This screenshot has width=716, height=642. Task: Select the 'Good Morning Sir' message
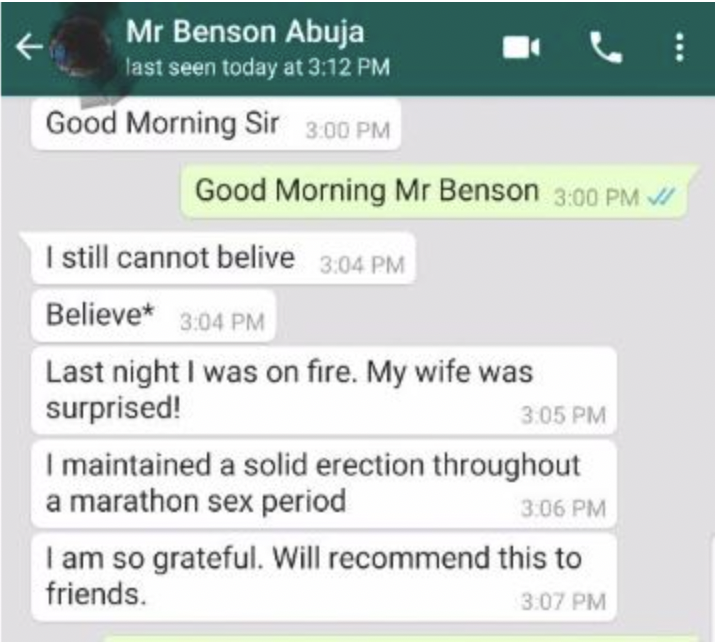coord(216,124)
